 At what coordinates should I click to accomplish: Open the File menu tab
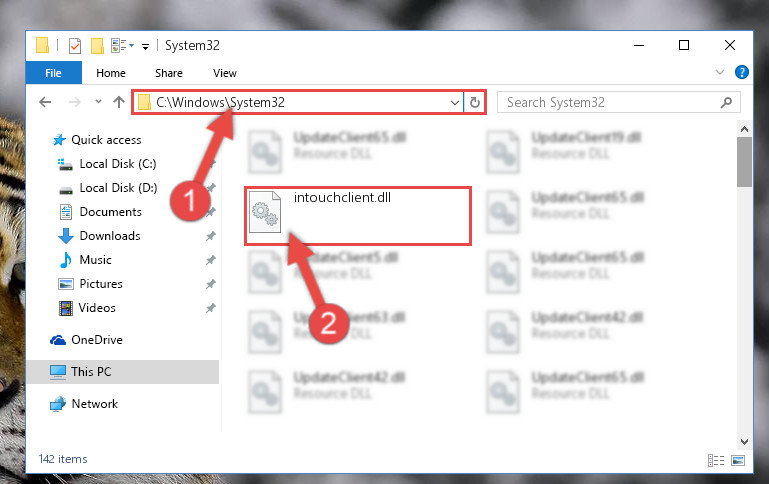tap(53, 73)
